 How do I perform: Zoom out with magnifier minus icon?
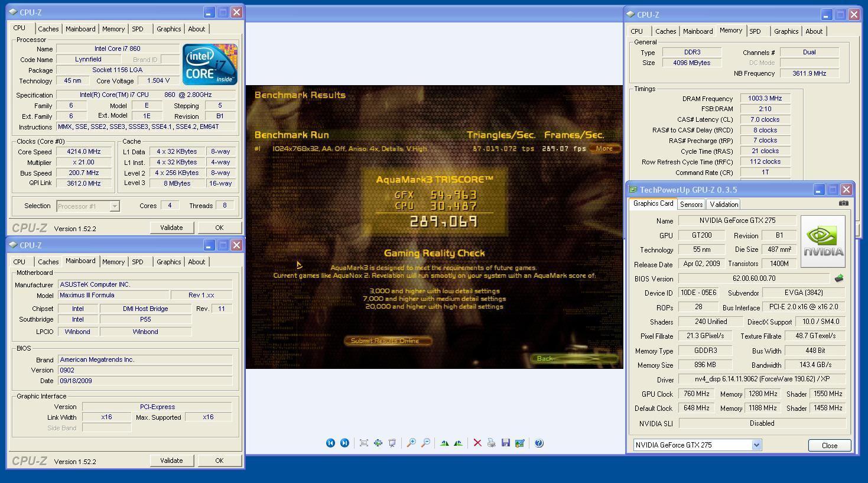pyautogui.click(x=425, y=443)
